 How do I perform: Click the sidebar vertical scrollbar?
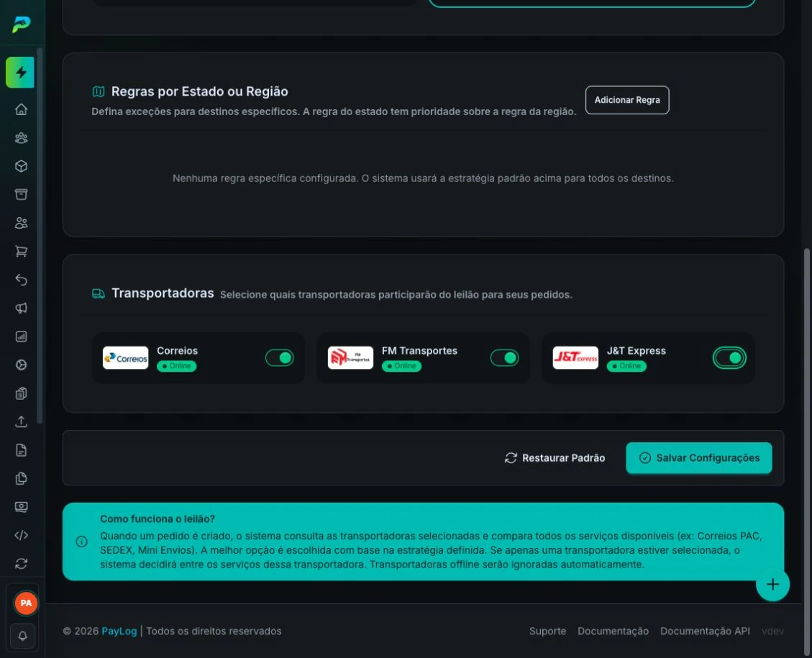click(40, 236)
